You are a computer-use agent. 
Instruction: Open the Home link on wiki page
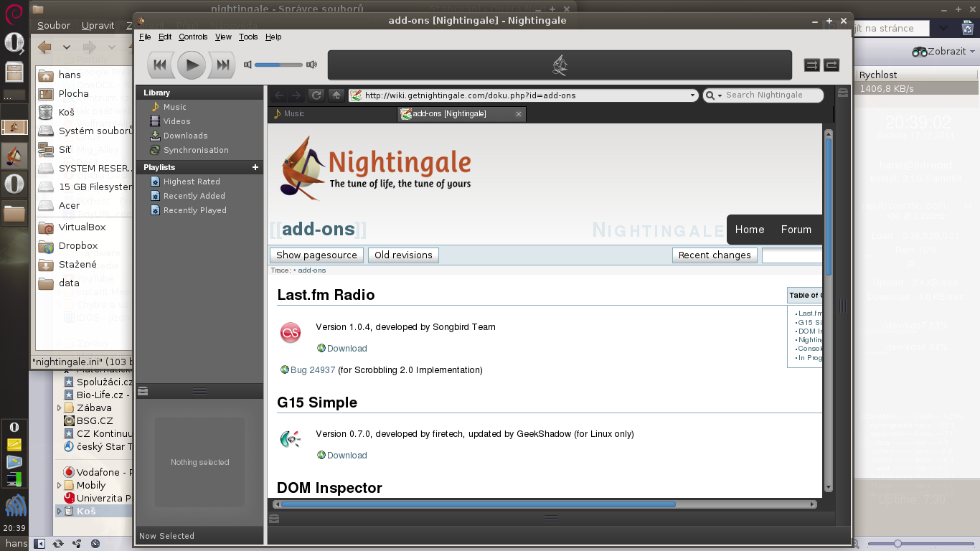click(750, 230)
